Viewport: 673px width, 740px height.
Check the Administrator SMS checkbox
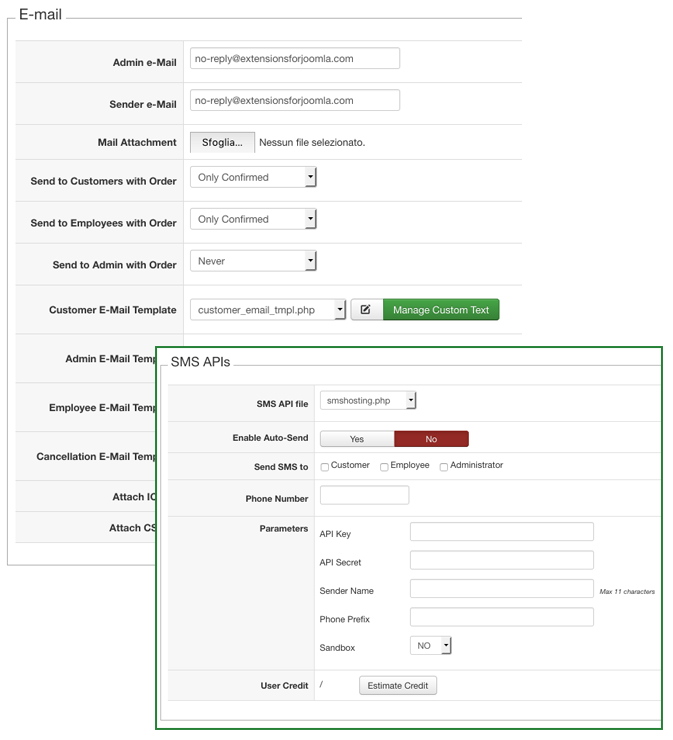444,467
